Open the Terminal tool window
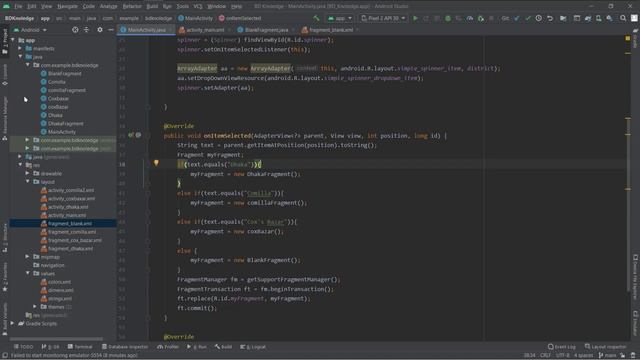The width and height of the screenshot is (640, 360). point(80,347)
